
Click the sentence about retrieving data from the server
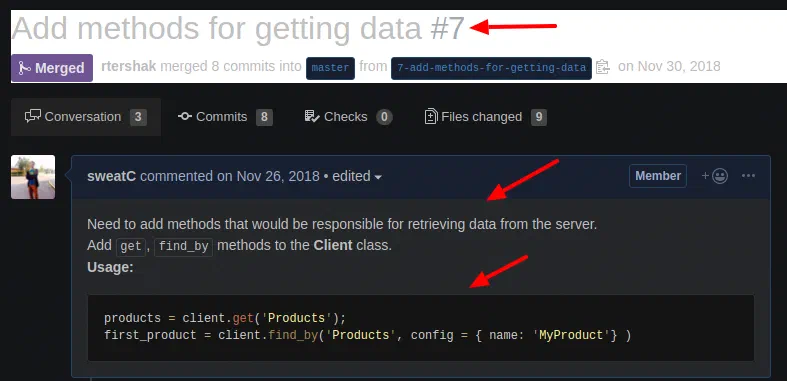(342, 224)
